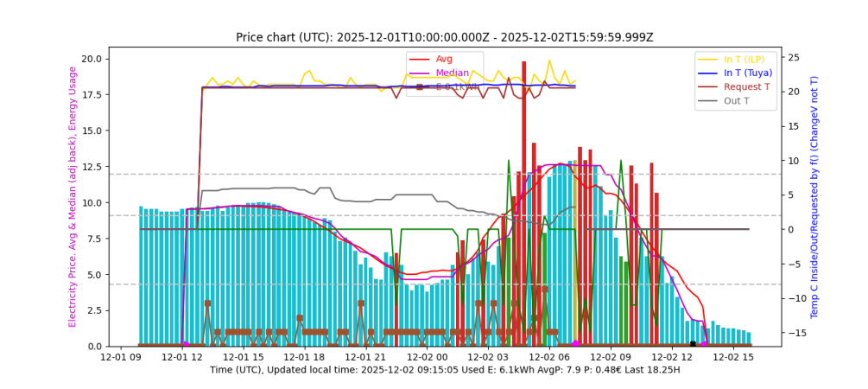
Task: Click the yellow In T (ILP) legend line
Action: pos(709,59)
